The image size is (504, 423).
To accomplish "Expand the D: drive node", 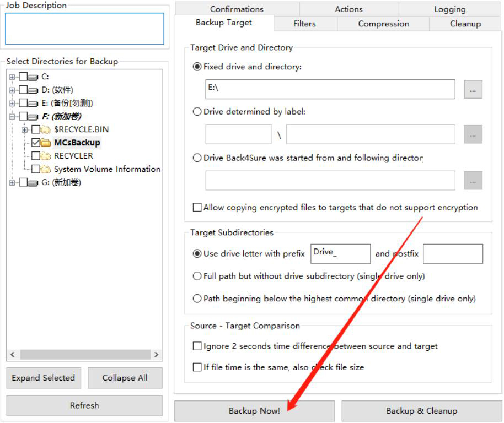I will [12, 90].
